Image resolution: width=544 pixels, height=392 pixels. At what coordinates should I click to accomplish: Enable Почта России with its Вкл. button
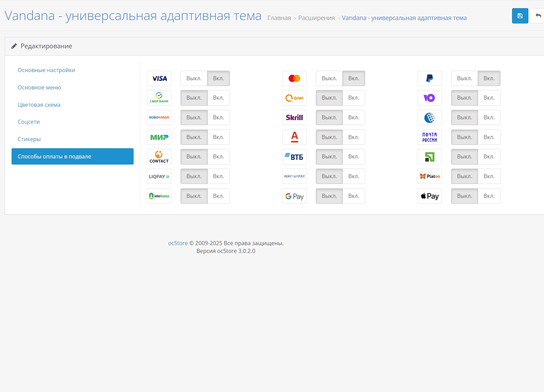pos(489,137)
